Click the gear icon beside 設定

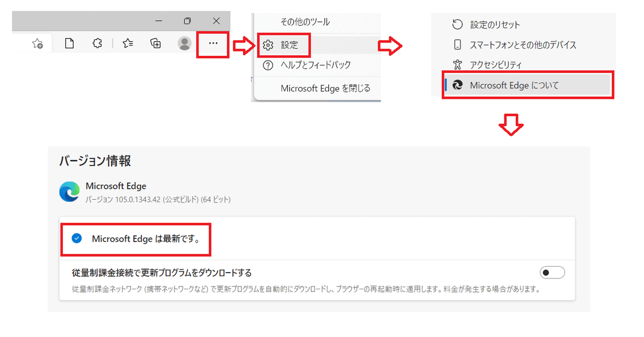[x=268, y=46]
